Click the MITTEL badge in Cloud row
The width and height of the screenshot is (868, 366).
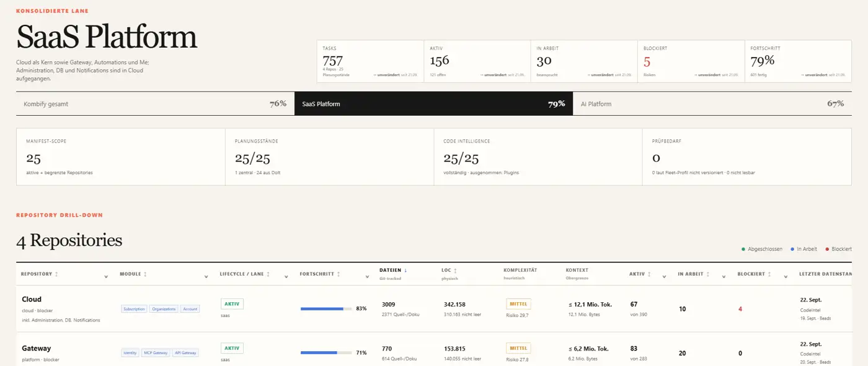click(519, 304)
